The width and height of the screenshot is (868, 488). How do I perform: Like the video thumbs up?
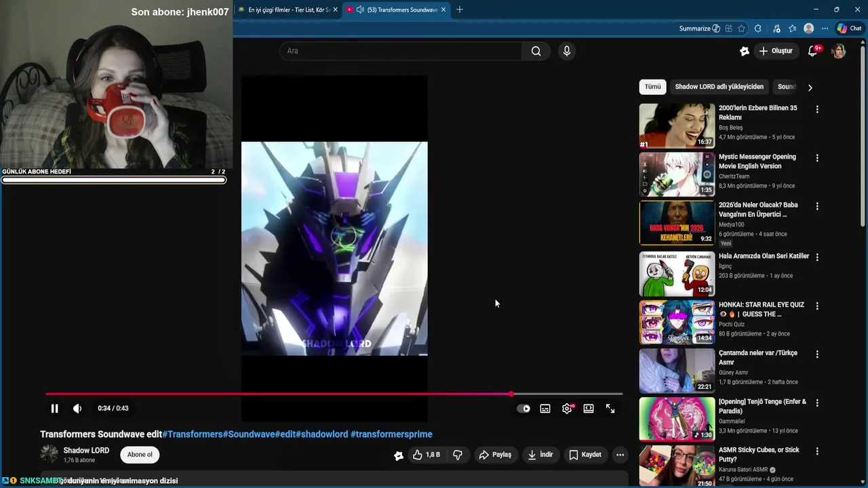click(x=427, y=455)
